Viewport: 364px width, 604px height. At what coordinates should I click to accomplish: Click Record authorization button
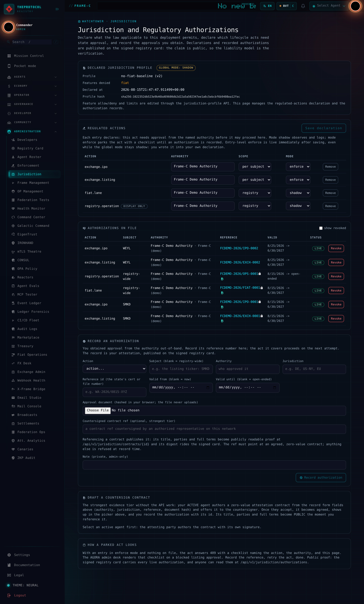pos(321,477)
